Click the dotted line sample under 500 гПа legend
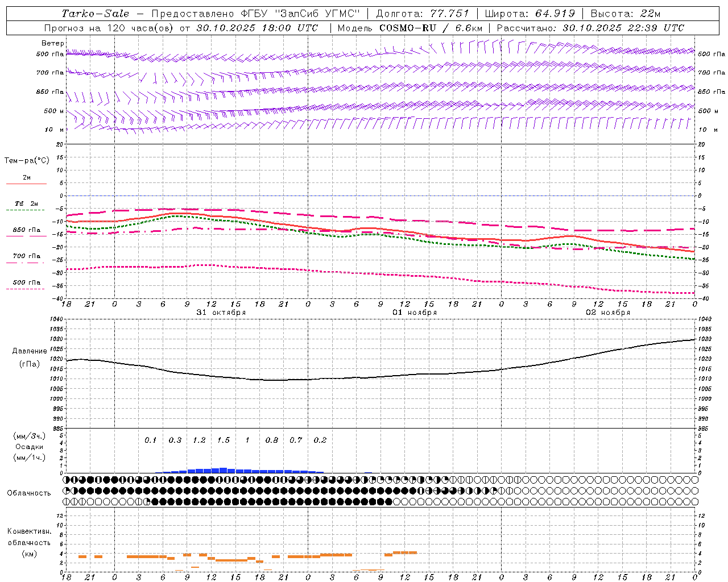This screenshot has height=582, width=728. pos(25,289)
